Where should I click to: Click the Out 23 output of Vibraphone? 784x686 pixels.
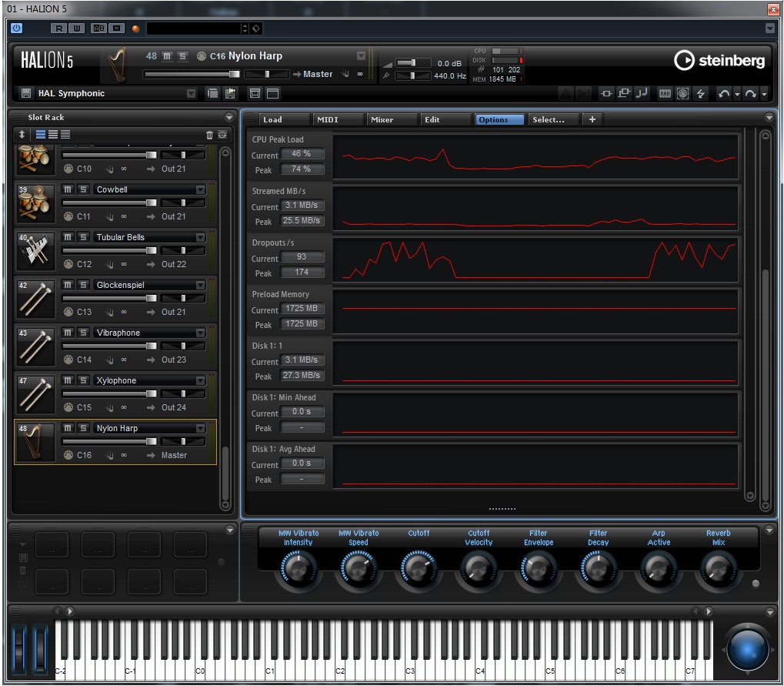click(x=174, y=360)
